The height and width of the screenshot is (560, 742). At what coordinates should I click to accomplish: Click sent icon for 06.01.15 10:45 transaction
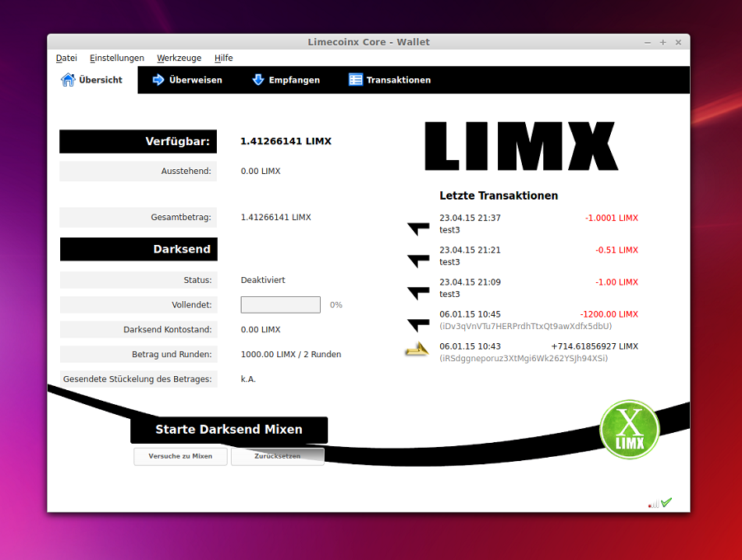point(418,325)
